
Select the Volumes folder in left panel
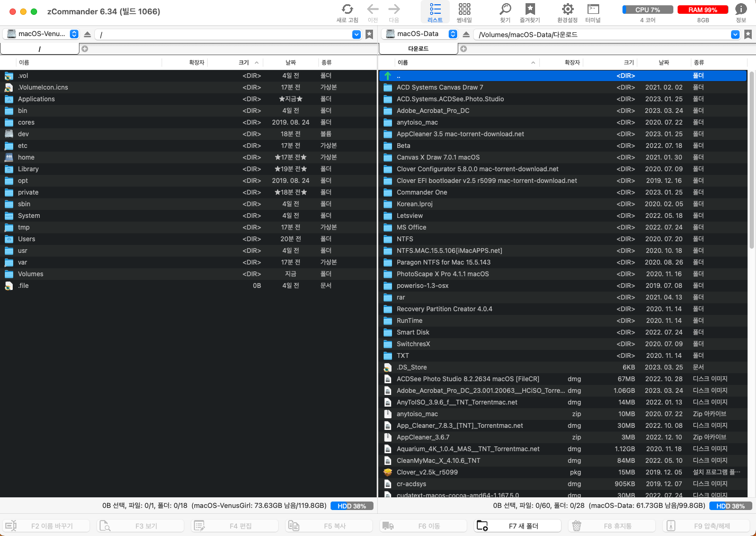tap(188, 274)
